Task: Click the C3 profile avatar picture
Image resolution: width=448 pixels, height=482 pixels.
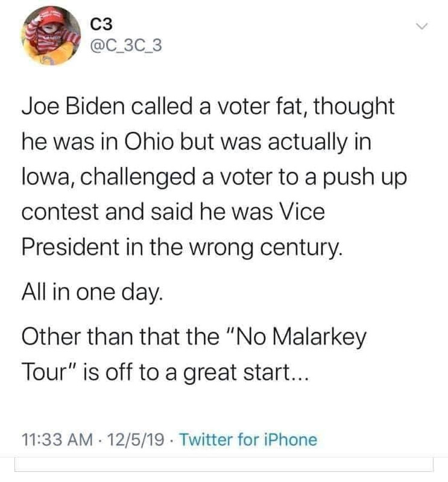Action: (51, 36)
